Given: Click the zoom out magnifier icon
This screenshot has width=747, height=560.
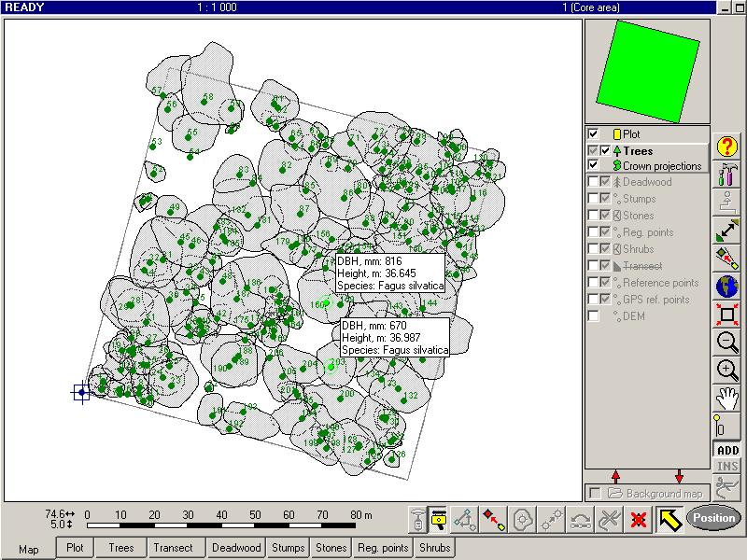Looking at the screenshot, I should (x=727, y=342).
